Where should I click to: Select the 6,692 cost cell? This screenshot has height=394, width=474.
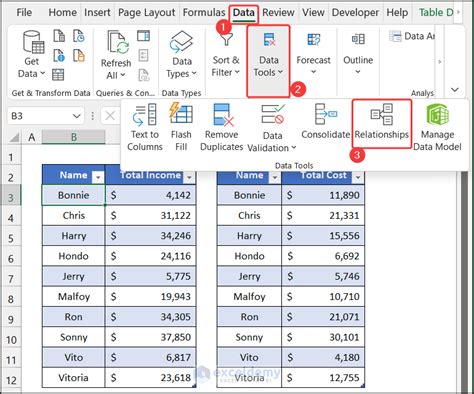[323, 256]
